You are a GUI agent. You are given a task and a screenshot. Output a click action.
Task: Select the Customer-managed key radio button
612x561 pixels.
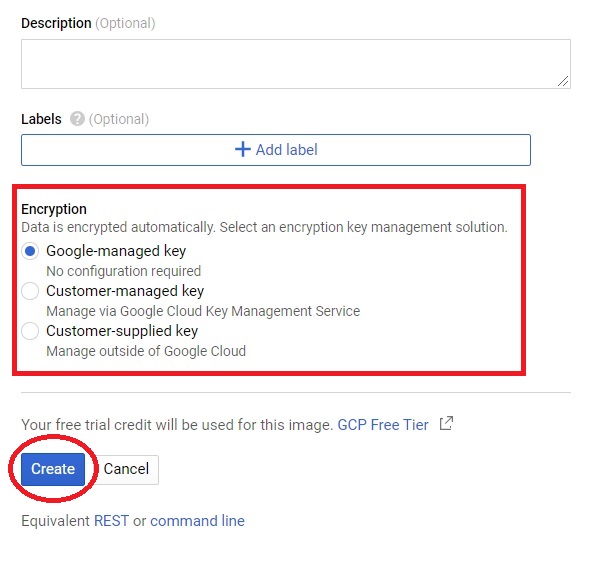pos(30,291)
